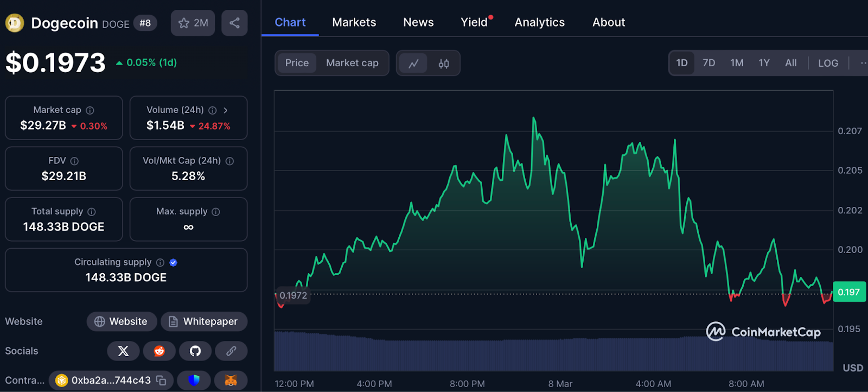This screenshot has height=392, width=868.
Task: Click the 8 Mar axis label
Action: coord(560,384)
